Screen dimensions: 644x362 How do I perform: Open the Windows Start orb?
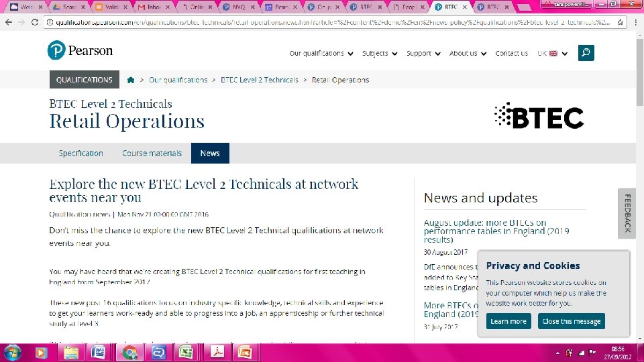point(11,353)
